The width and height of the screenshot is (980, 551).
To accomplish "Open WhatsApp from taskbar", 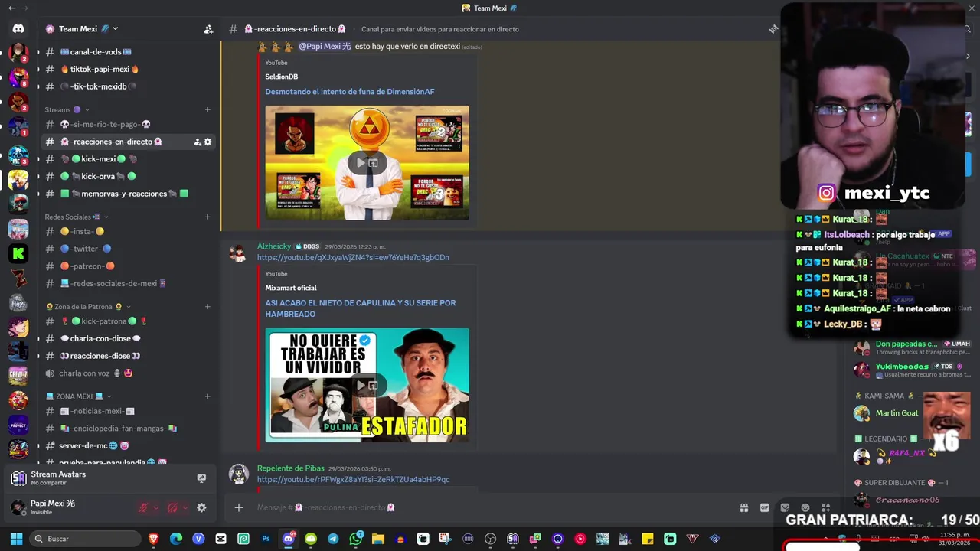I will pos(355,539).
